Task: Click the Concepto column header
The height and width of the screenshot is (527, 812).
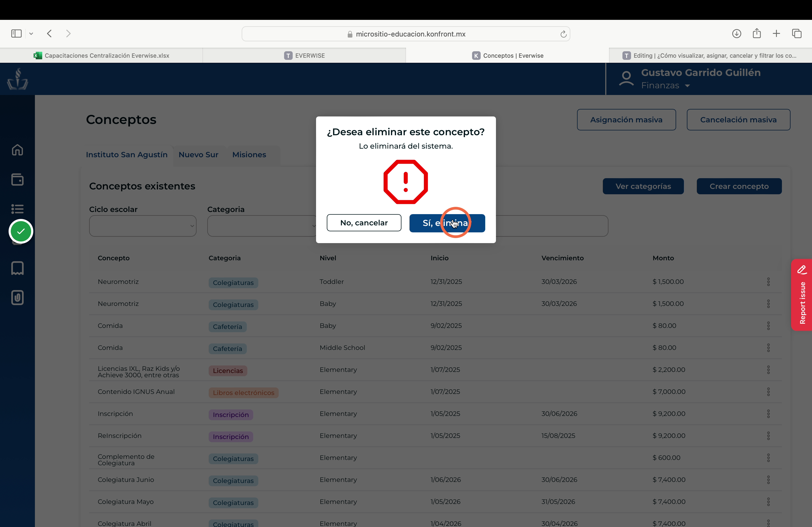Action: 114,258
